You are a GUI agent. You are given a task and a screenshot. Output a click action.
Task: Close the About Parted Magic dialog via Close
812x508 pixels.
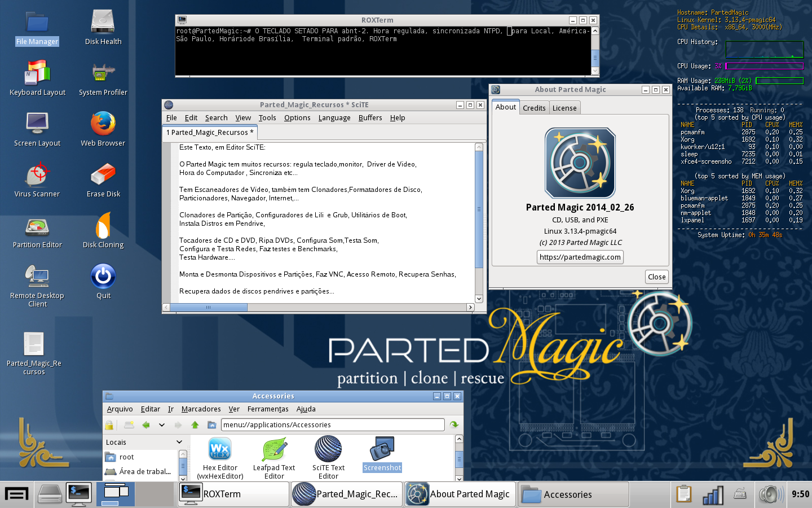coord(656,277)
